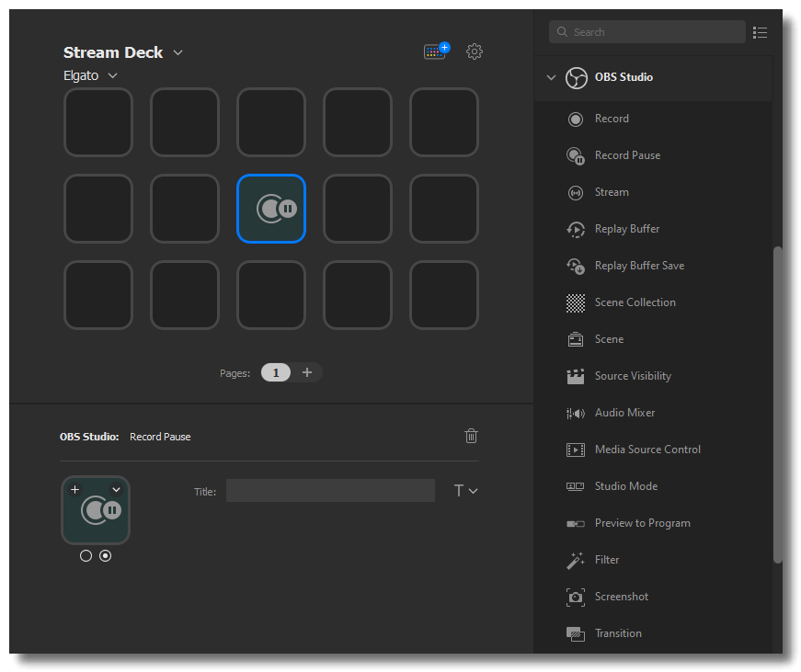Image resolution: width=801 pixels, height=672 pixels.
Task: Select the Audio Mixer action label
Action: tap(624, 413)
